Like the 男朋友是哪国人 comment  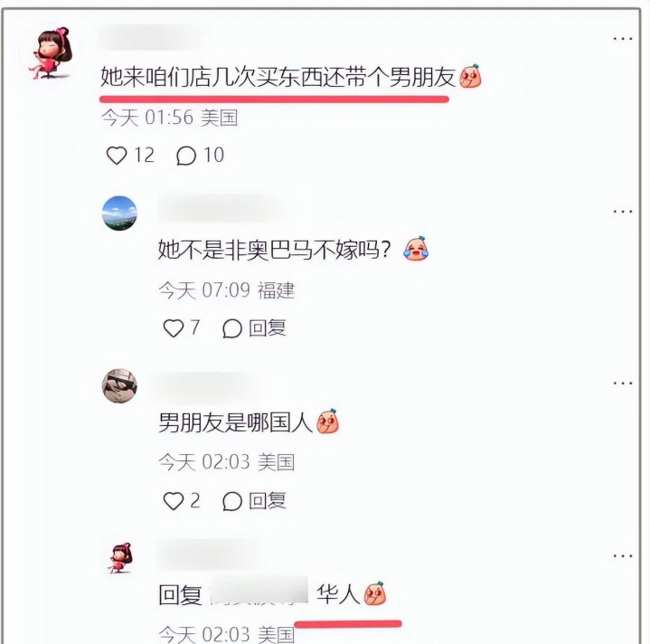click(x=174, y=500)
